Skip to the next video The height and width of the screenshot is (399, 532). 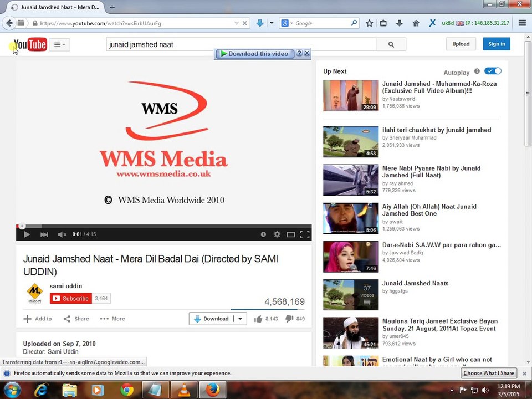pos(44,234)
